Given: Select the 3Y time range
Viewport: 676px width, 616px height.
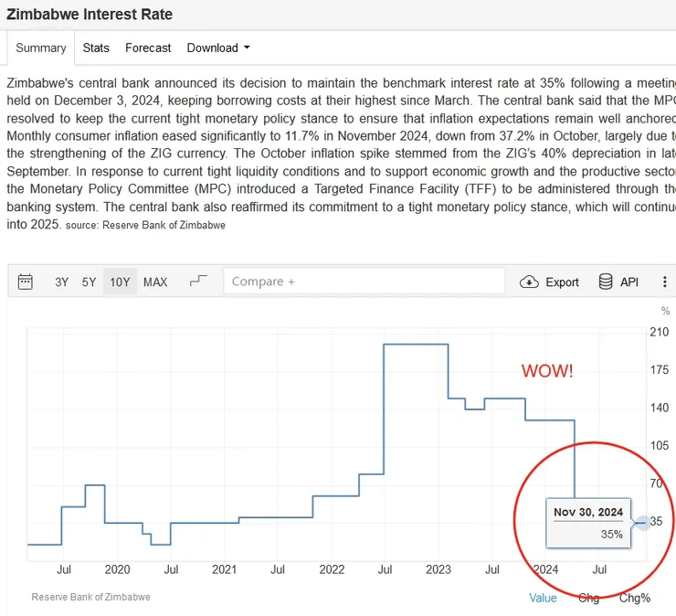Looking at the screenshot, I should tap(61, 282).
